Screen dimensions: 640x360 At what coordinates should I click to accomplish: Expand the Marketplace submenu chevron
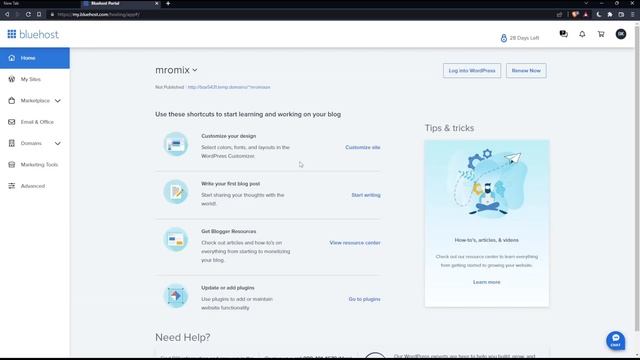58,101
